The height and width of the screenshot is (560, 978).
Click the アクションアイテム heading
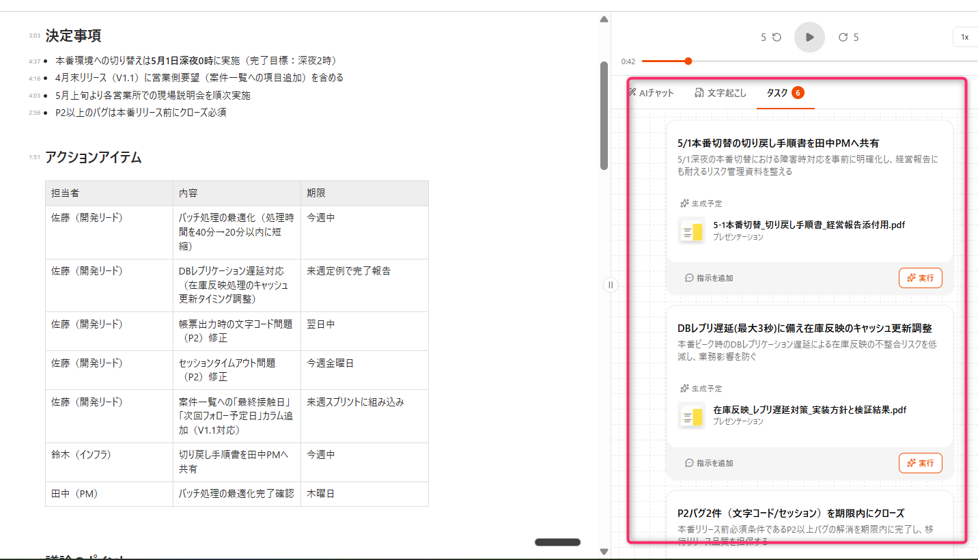(93, 158)
